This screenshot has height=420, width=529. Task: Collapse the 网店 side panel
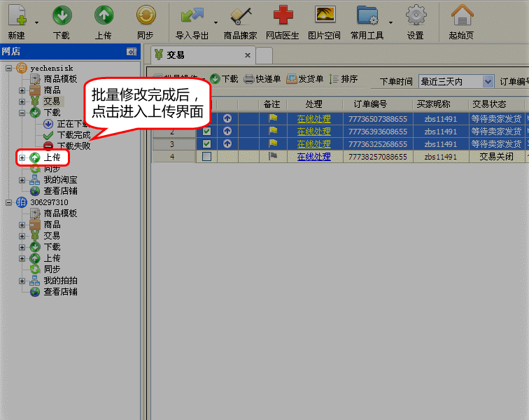click(132, 52)
